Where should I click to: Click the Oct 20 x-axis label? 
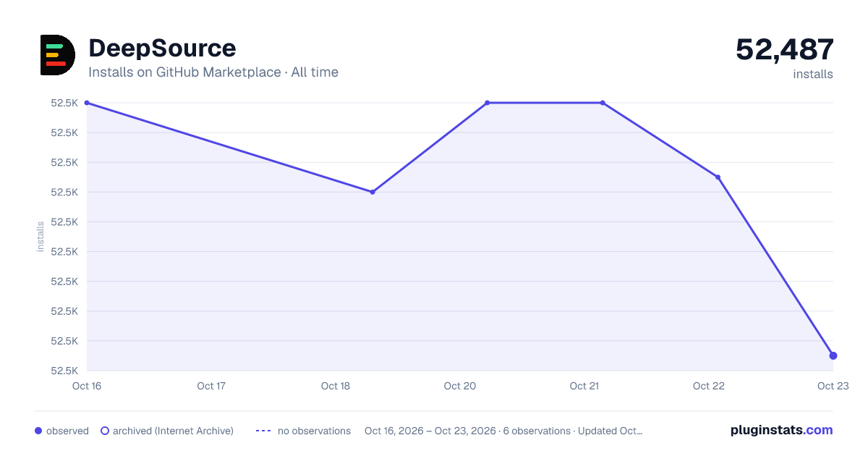(460, 386)
